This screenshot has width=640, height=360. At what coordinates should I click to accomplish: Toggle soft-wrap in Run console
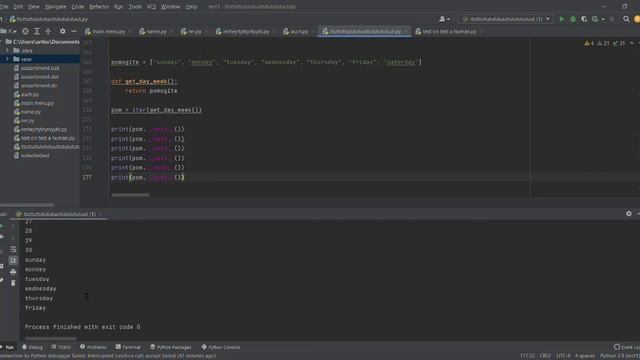[13, 249]
